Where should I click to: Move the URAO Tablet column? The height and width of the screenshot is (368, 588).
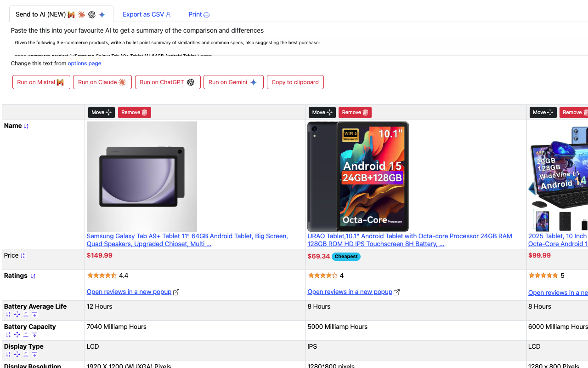[x=322, y=112]
